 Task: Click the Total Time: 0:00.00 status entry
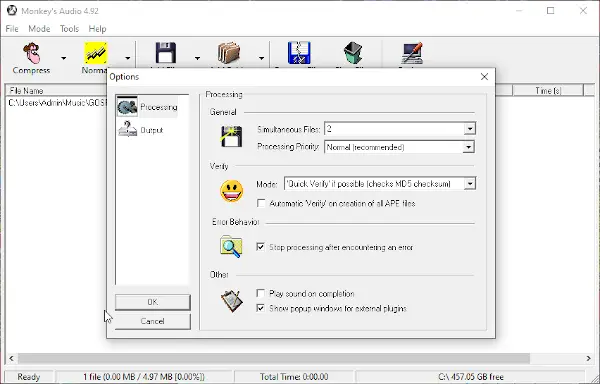[294, 377]
